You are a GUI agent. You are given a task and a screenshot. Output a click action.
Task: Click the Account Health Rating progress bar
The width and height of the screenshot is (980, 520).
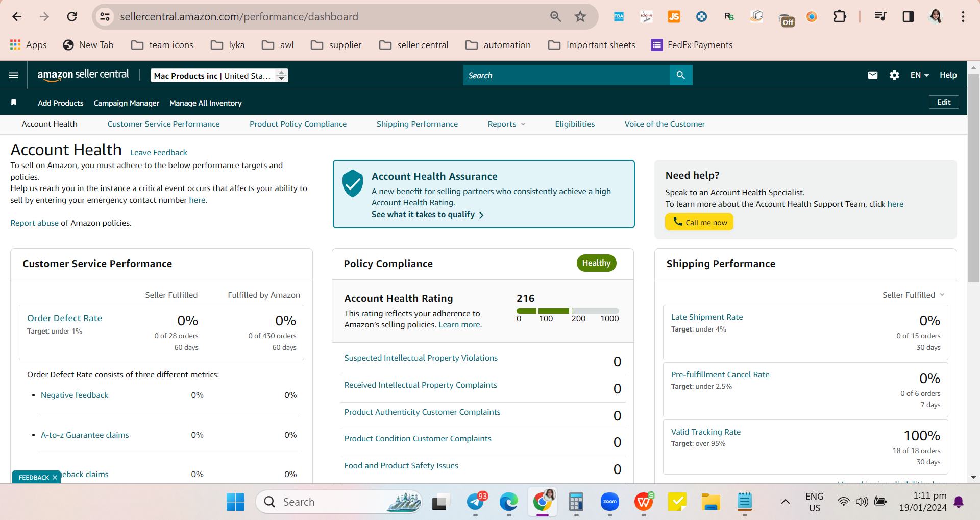point(568,311)
